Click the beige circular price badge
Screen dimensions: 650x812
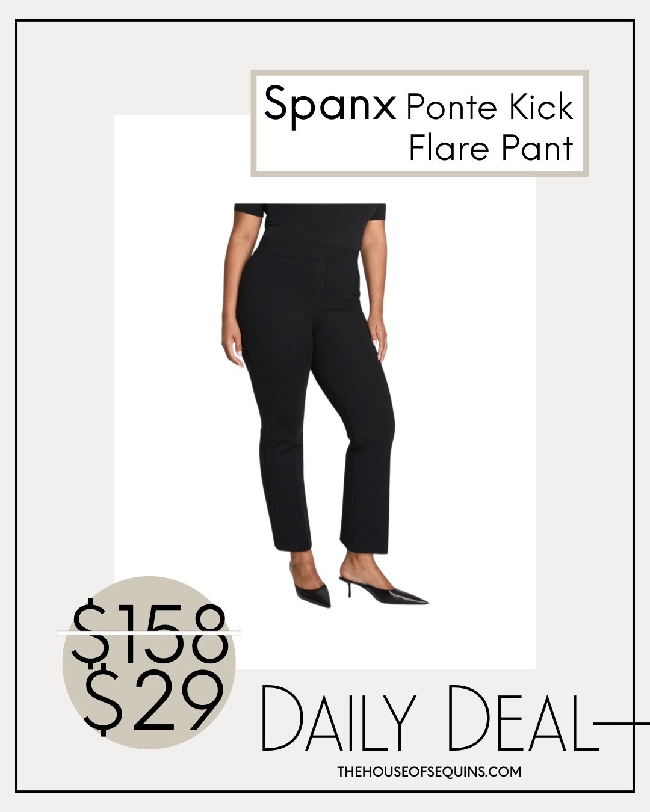tap(149, 663)
